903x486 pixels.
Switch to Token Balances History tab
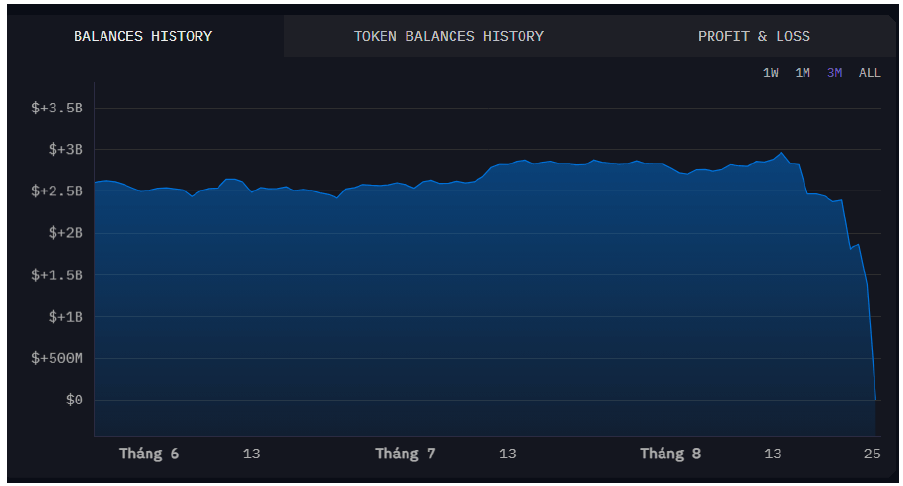pyautogui.click(x=449, y=36)
